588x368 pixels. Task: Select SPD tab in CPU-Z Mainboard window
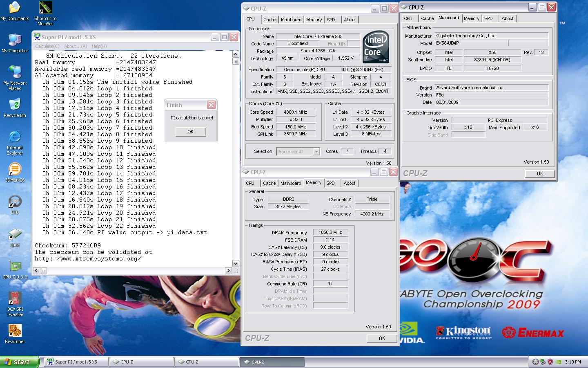click(x=489, y=18)
